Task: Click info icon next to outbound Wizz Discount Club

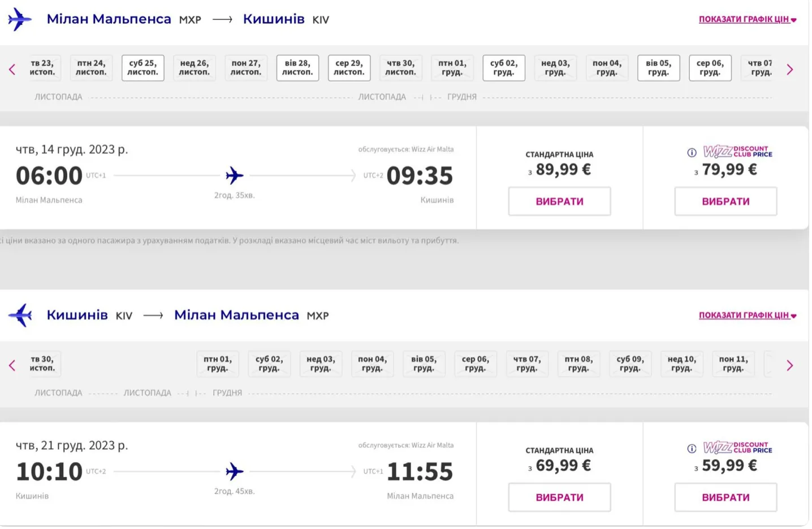Action: (692, 153)
